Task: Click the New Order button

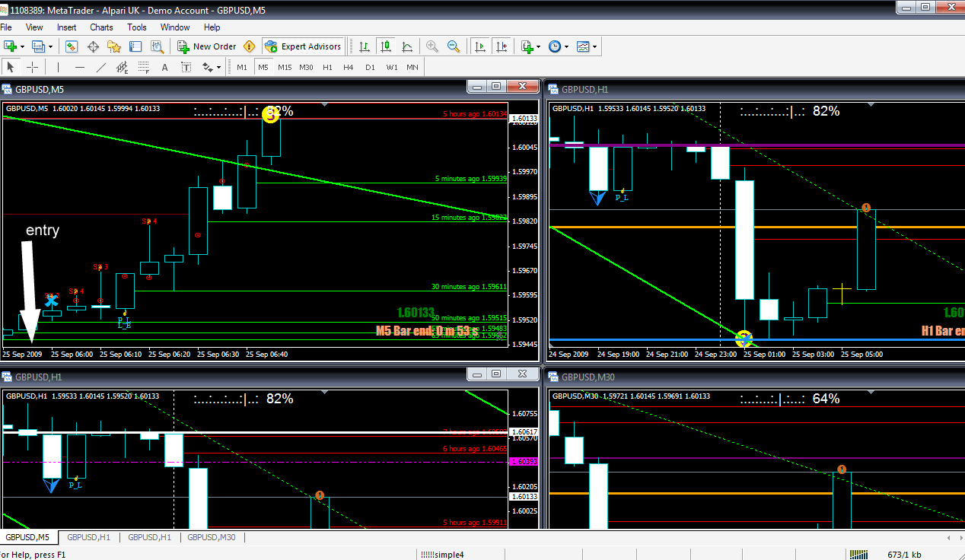Action: (x=207, y=46)
